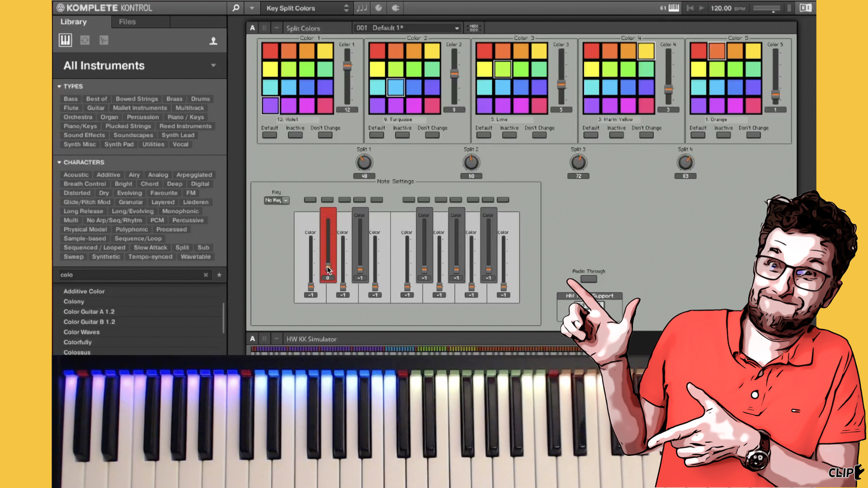Image resolution: width=868 pixels, height=488 pixels.
Task: Select the second icon in browser type row
Action: click(85, 41)
